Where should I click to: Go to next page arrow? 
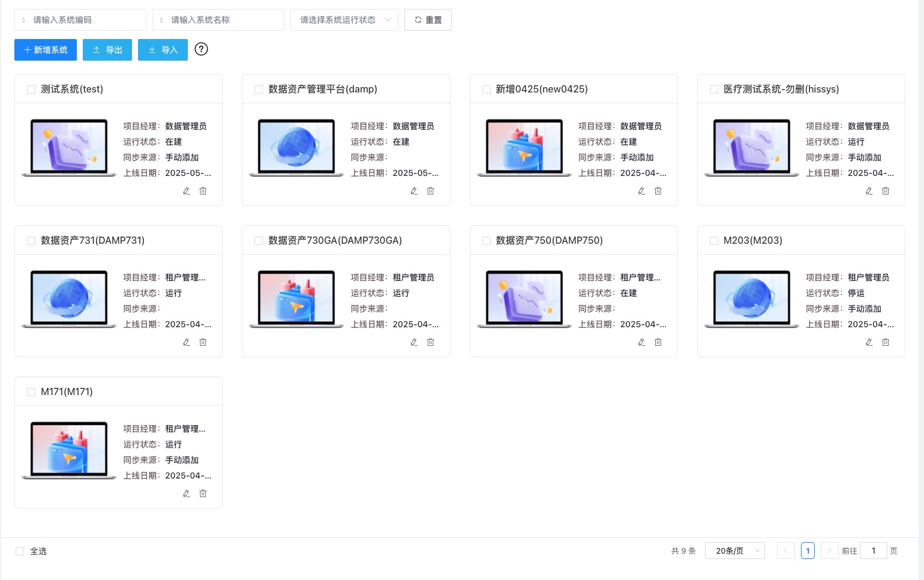[x=829, y=551]
